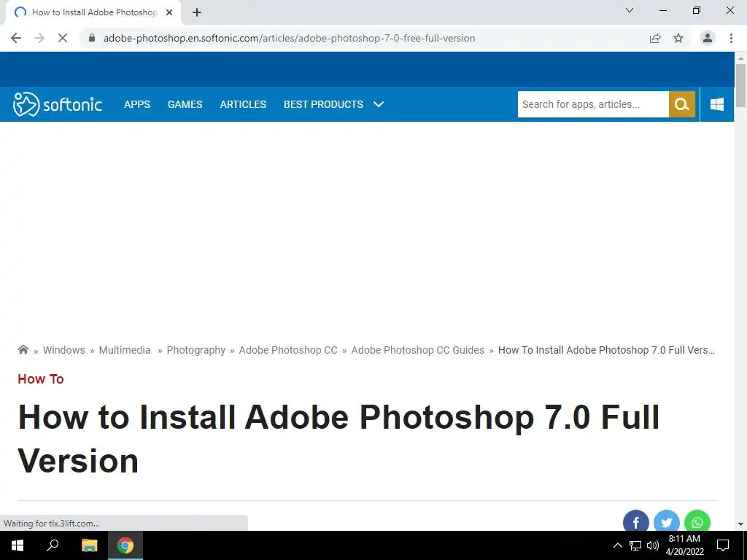Expand the BEST PRODUCTS dropdown

click(x=333, y=104)
